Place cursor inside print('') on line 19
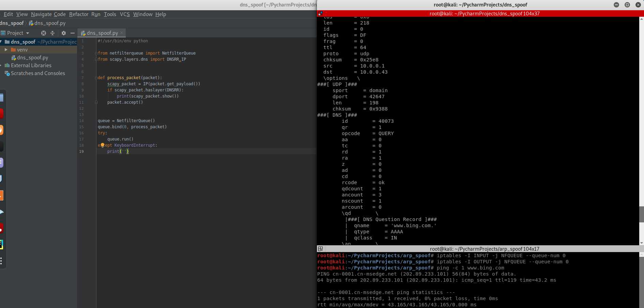 (x=124, y=151)
